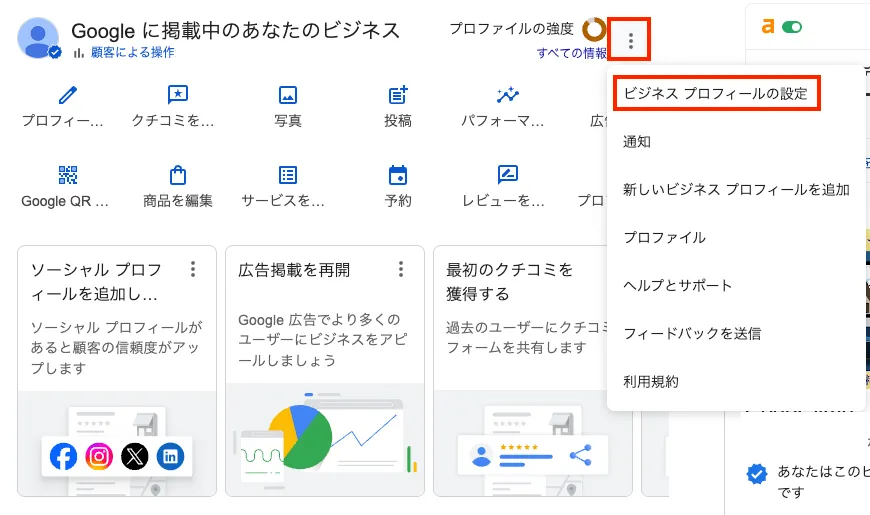
Task: Click the プロファイルの強度 label
Action: [x=511, y=28]
